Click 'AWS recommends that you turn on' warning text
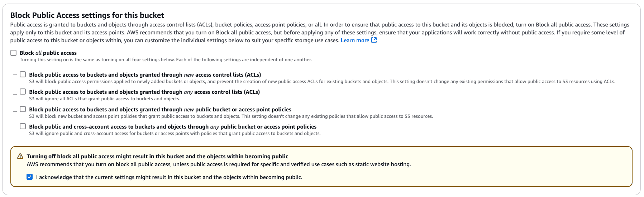 (x=219, y=164)
